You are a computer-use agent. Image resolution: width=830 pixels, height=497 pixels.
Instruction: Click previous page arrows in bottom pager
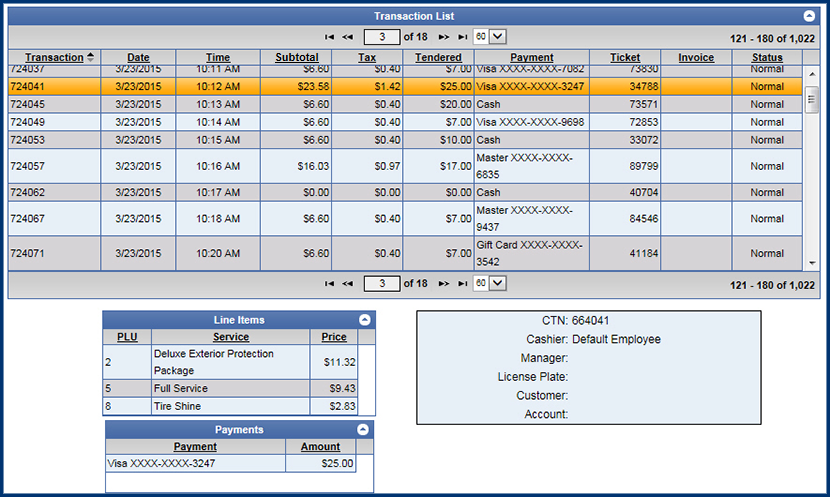coord(348,284)
